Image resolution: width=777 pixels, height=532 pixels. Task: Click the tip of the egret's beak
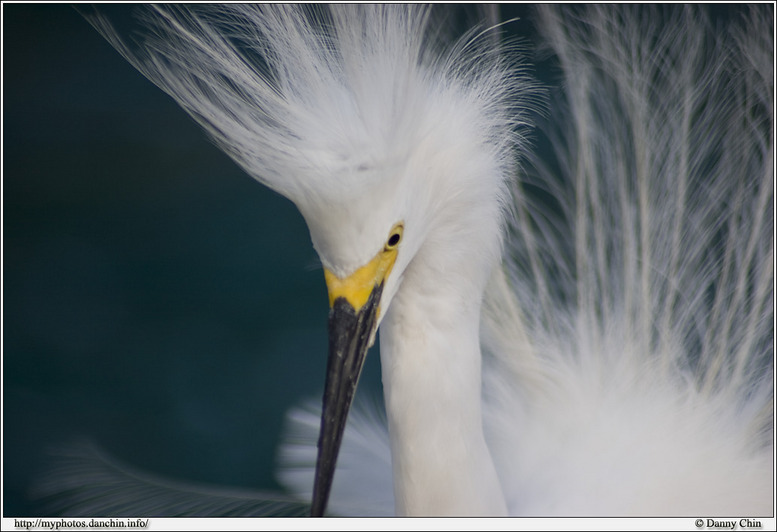click(317, 508)
